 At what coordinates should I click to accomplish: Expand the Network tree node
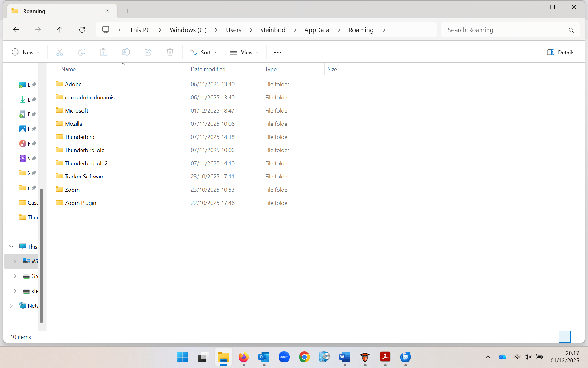point(11,305)
